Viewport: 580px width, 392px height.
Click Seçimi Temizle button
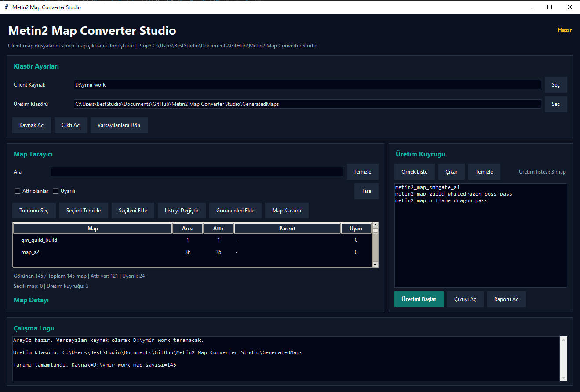coord(84,211)
